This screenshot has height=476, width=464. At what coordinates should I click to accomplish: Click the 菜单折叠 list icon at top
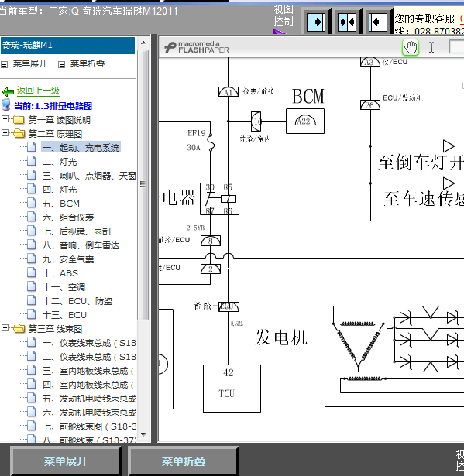(x=61, y=64)
